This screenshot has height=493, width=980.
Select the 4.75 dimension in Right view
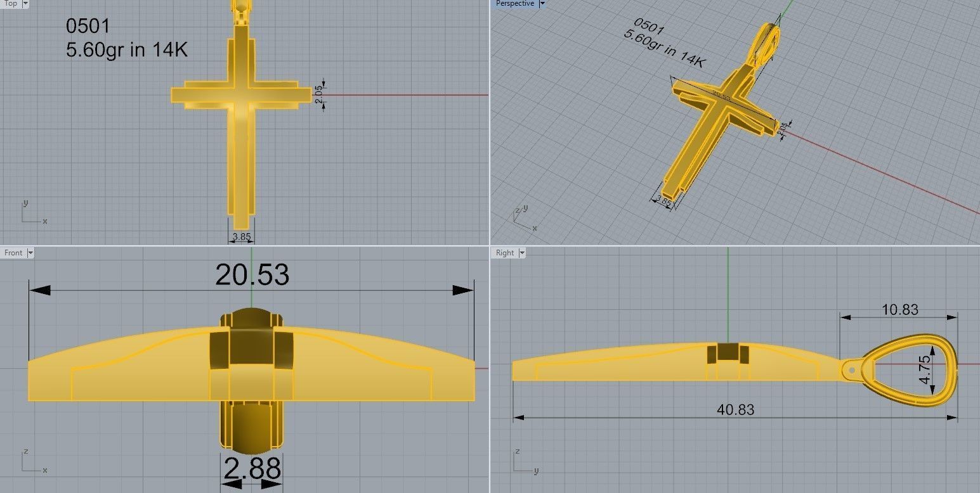tap(925, 369)
